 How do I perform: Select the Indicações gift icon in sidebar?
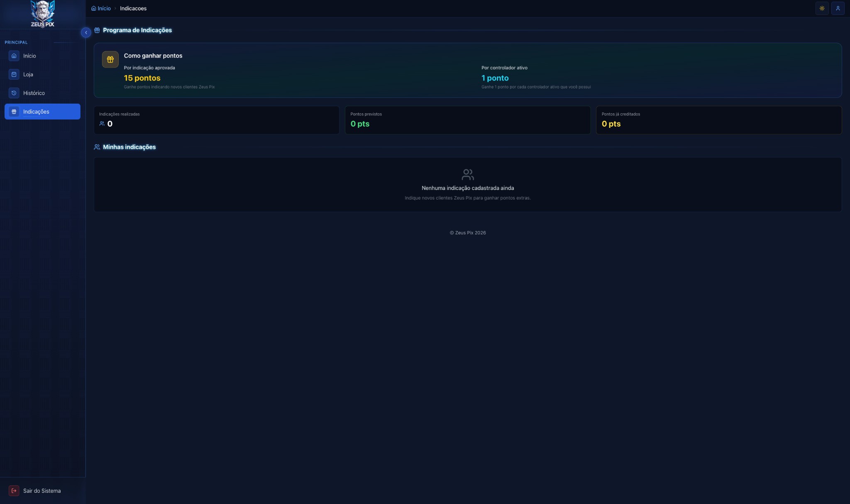tap(14, 112)
